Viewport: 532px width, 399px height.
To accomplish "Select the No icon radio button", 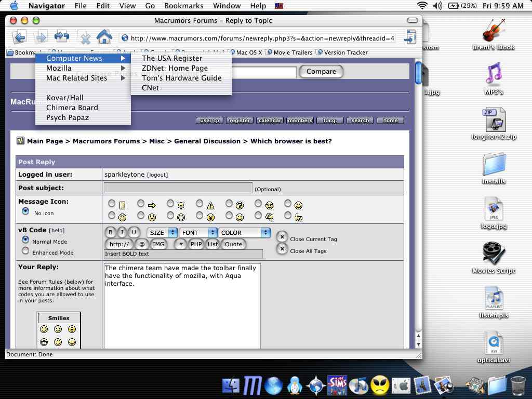I will click(x=25, y=211).
